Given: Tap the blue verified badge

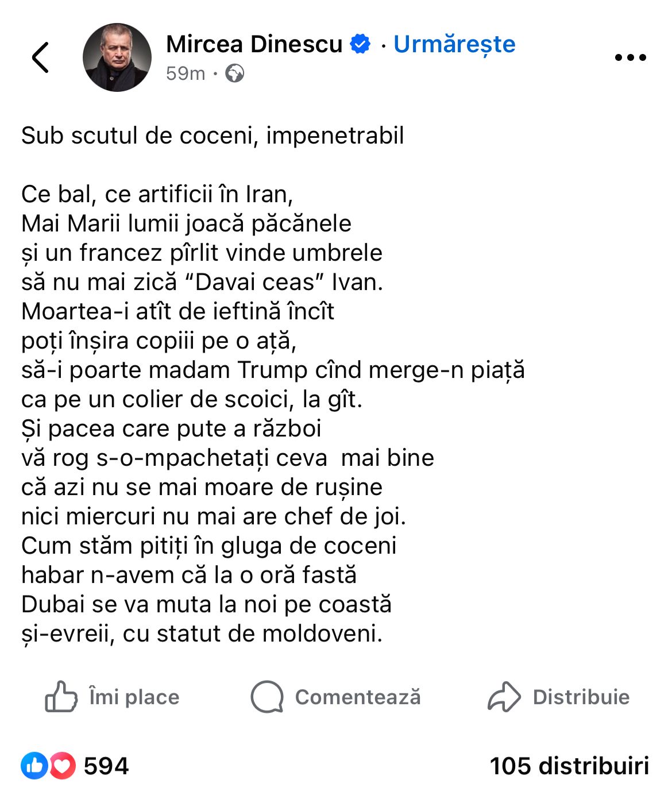Looking at the screenshot, I should (x=361, y=44).
